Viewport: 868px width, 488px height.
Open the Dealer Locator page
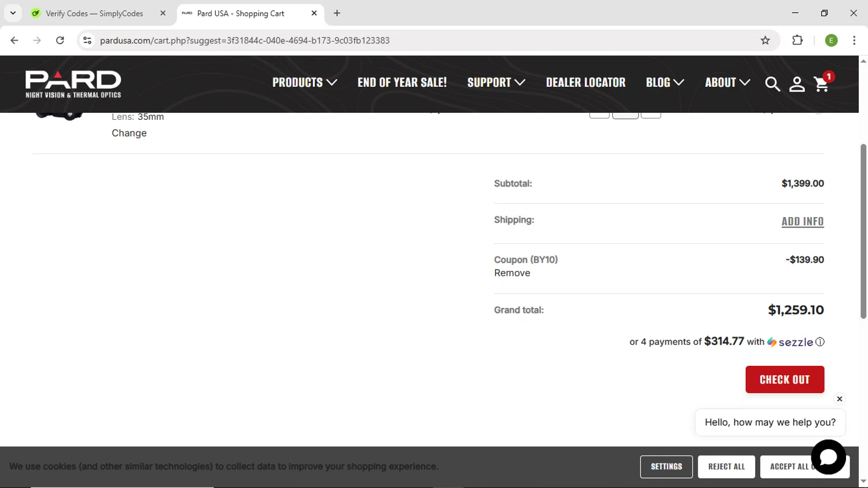click(586, 82)
